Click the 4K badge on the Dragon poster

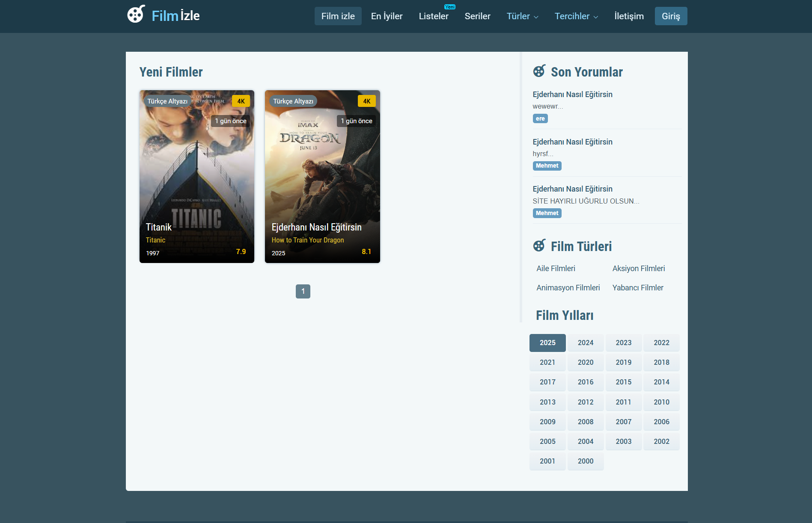[x=366, y=101]
